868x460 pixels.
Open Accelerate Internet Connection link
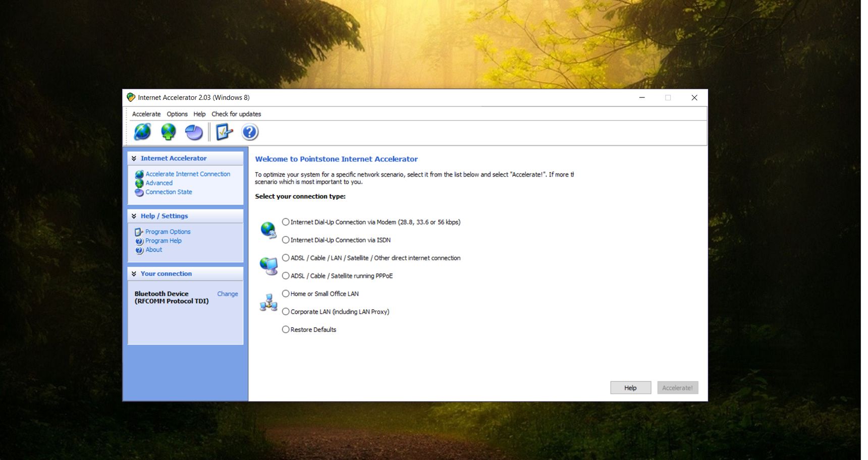coord(188,174)
